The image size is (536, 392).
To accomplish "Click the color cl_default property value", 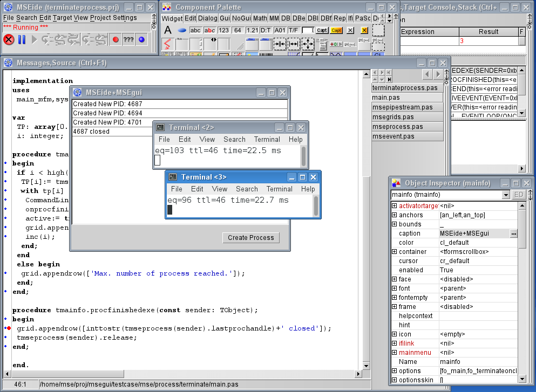I will (x=455, y=243).
